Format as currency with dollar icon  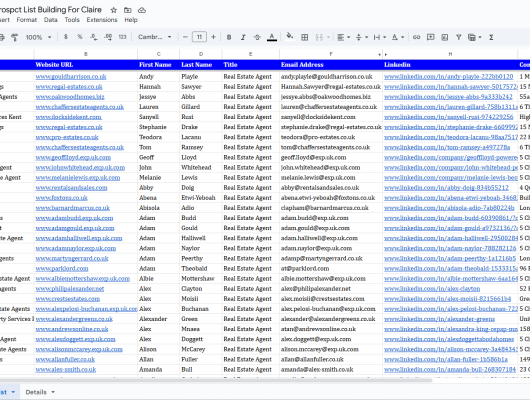click(66, 37)
